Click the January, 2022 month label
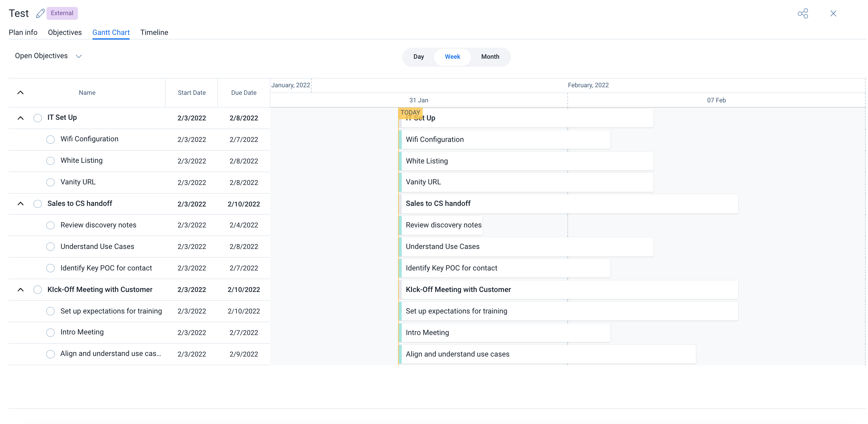The image size is (868, 424). click(x=290, y=85)
